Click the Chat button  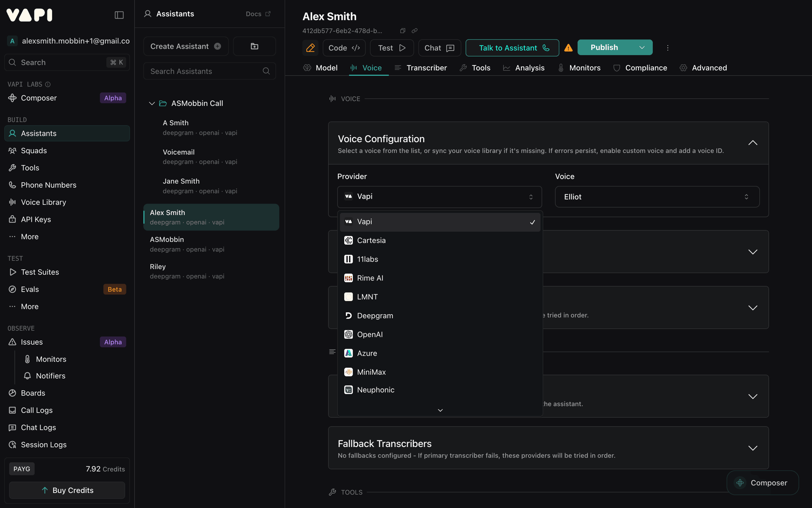[x=439, y=48]
